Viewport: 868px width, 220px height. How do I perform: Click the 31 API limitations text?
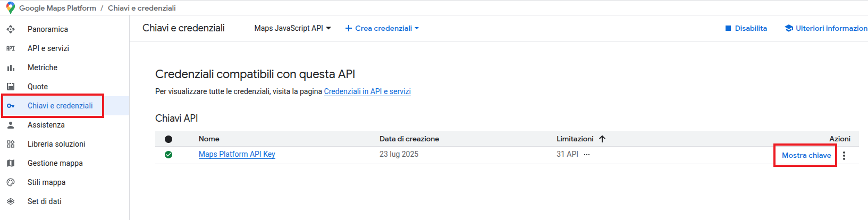pyautogui.click(x=567, y=154)
